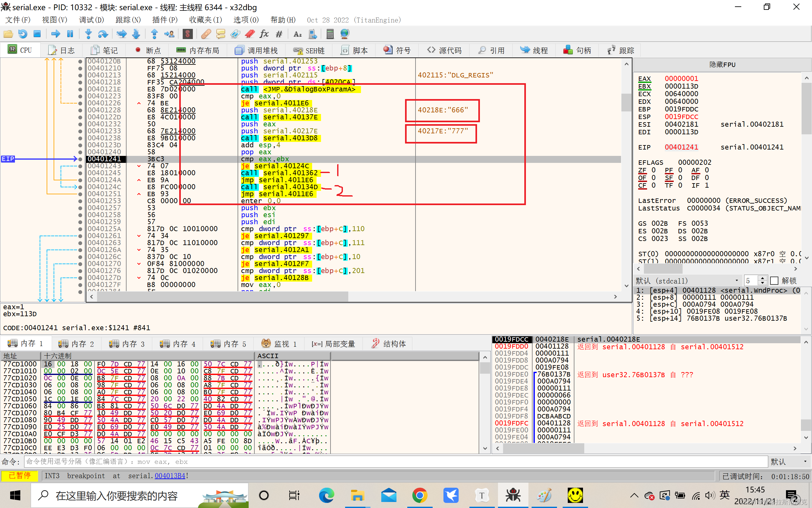This screenshot has width=812, height=508.
Task: Click the command input field
Action: click(x=396, y=462)
